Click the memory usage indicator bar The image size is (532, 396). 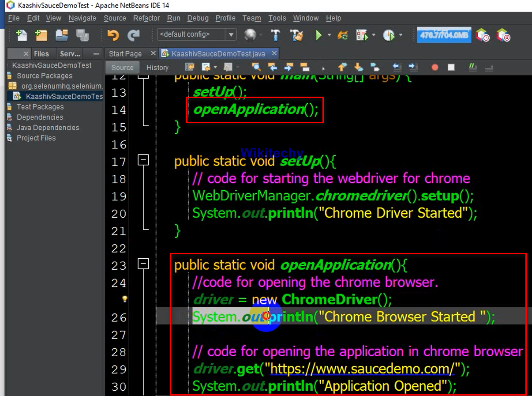[444, 35]
